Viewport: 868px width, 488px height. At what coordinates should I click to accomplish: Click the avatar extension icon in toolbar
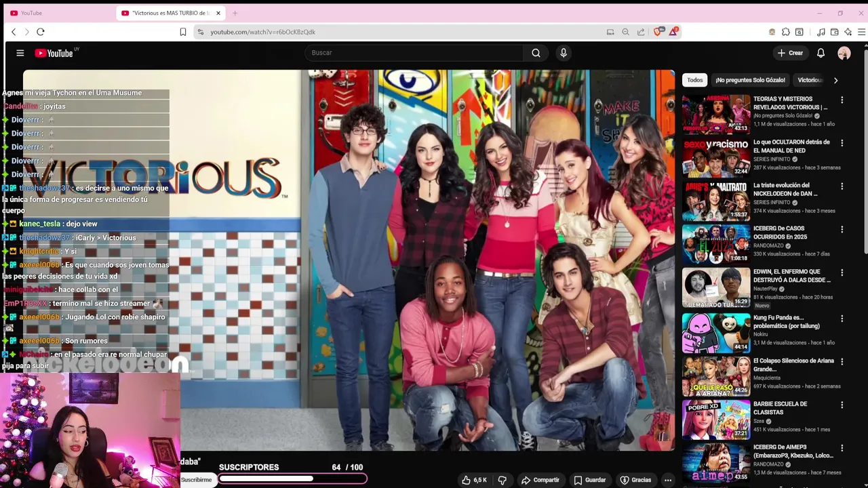pos(772,32)
